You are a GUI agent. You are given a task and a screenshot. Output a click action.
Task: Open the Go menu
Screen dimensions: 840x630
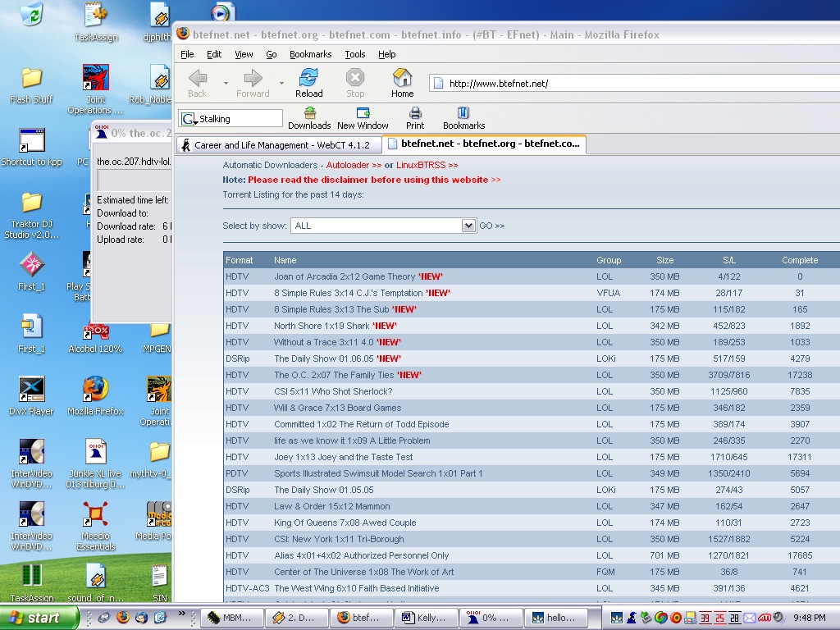271,54
